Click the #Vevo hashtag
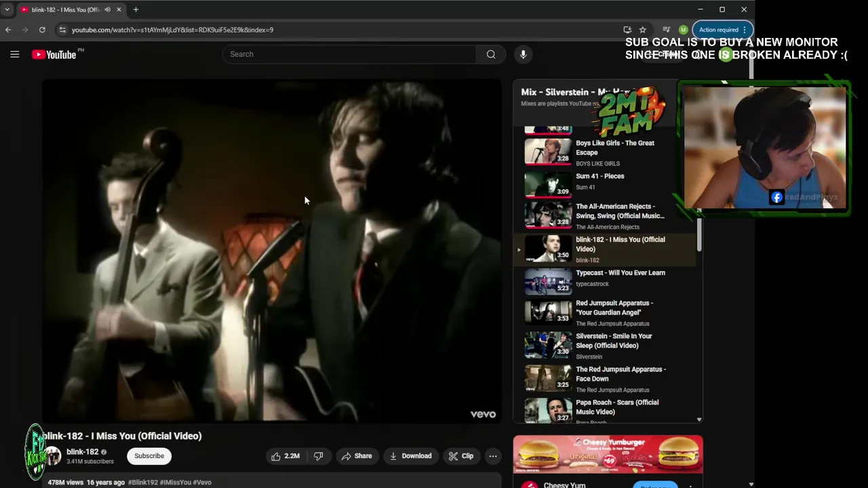 (202, 483)
